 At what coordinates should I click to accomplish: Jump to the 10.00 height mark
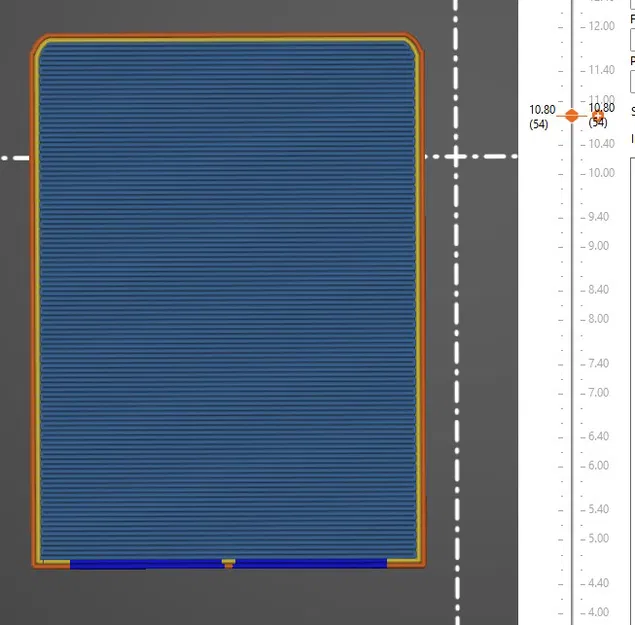click(601, 173)
